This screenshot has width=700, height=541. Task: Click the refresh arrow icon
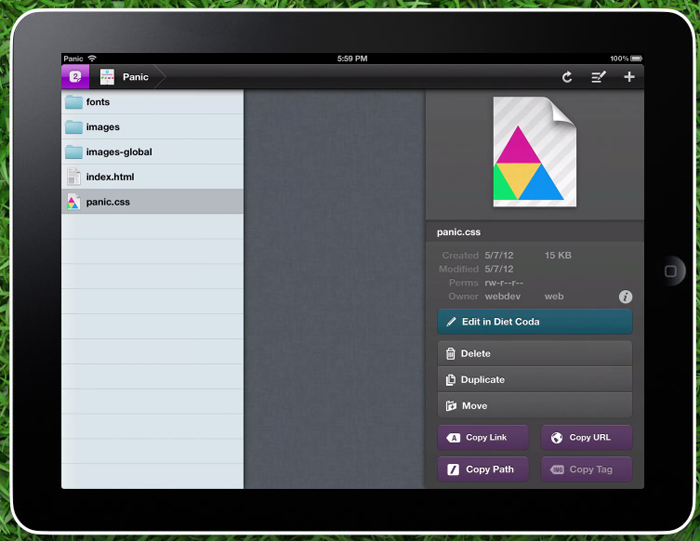pyautogui.click(x=567, y=77)
